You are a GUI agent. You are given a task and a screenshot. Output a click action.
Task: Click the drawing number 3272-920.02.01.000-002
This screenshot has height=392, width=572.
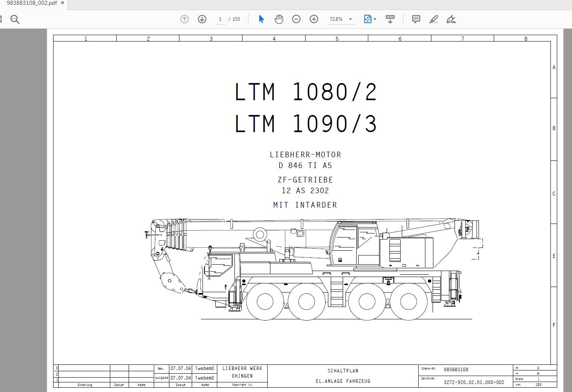(474, 382)
